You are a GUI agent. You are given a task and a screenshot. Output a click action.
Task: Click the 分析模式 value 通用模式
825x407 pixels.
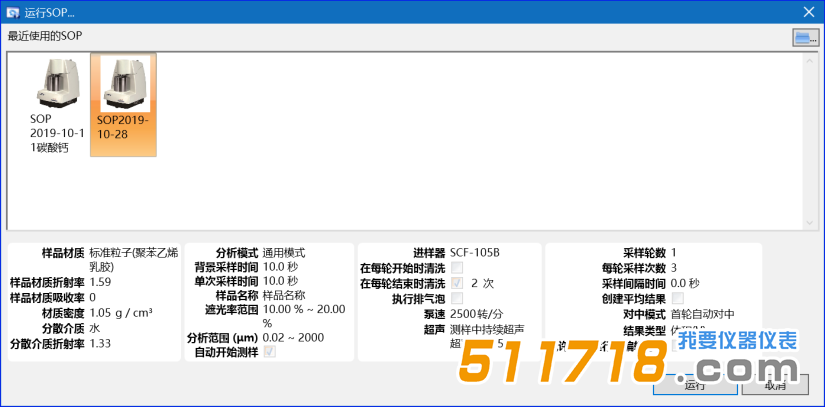[284, 252]
